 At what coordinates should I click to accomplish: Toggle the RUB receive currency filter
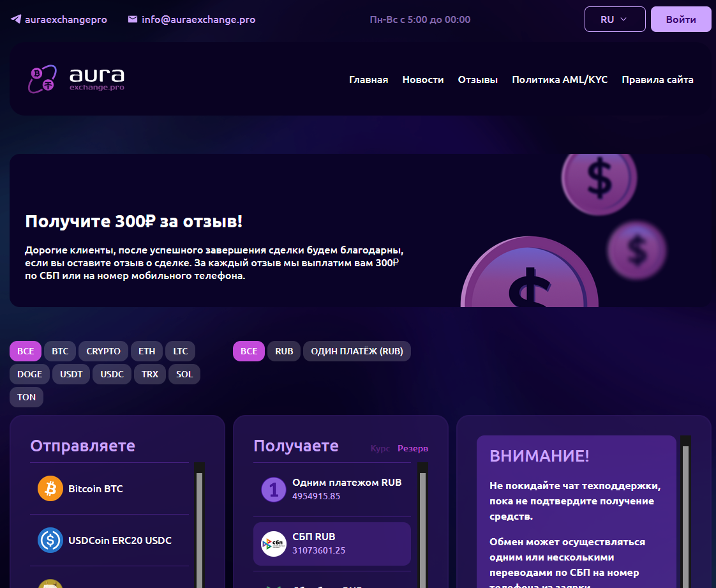coord(284,351)
